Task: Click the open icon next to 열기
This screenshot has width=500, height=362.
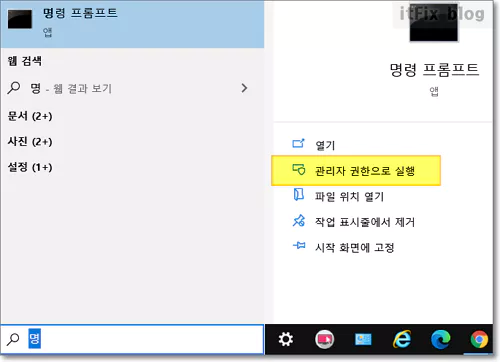Action: (298, 143)
